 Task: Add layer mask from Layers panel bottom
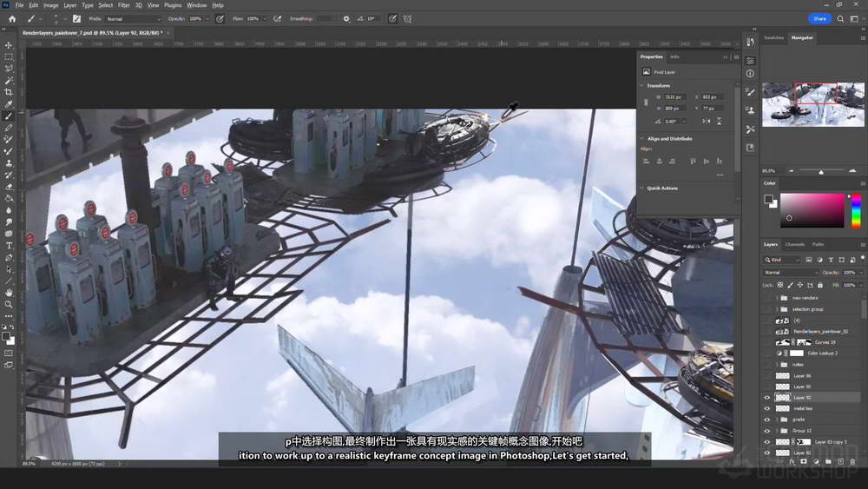(x=804, y=461)
